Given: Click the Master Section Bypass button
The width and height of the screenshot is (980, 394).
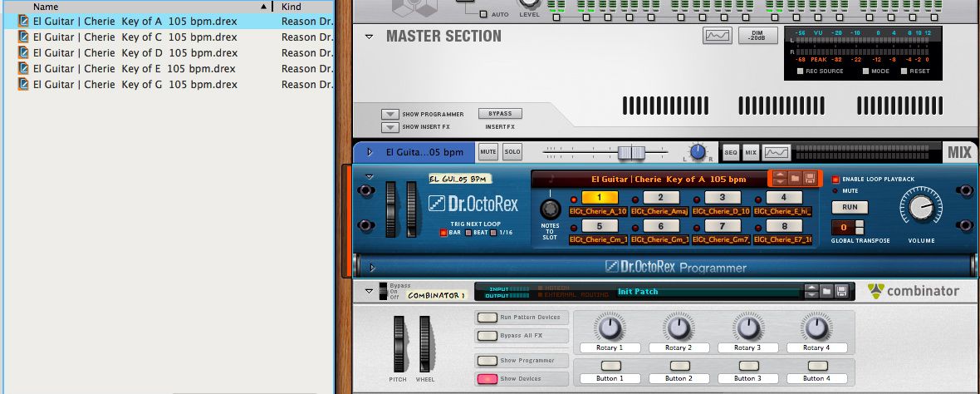Looking at the screenshot, I should coord(500,114).
